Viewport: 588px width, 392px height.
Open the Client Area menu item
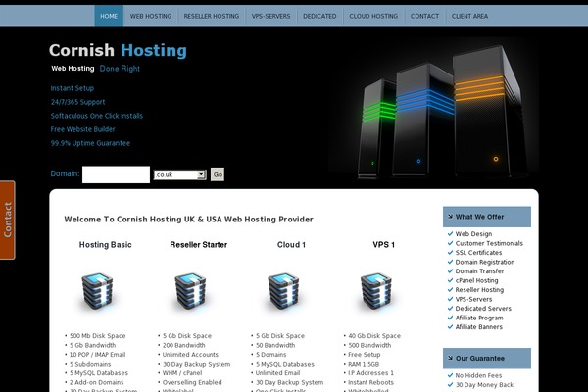(469, 16)
